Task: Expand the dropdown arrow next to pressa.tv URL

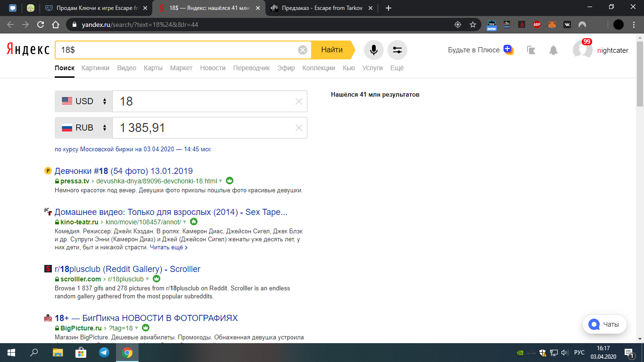Action: coord(221,181)
